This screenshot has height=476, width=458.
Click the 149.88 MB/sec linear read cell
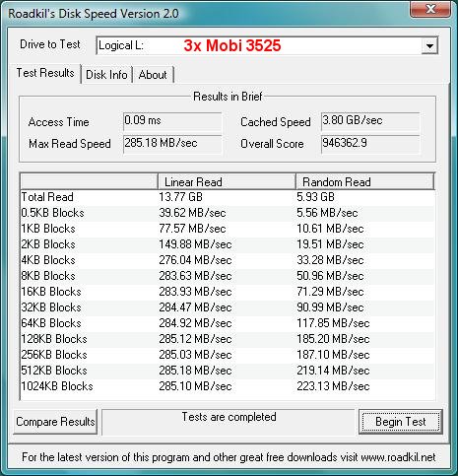[195, 244]
